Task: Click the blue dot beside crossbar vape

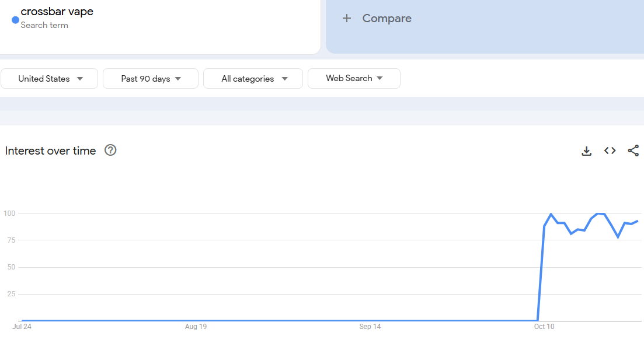Action: (15, 19)
